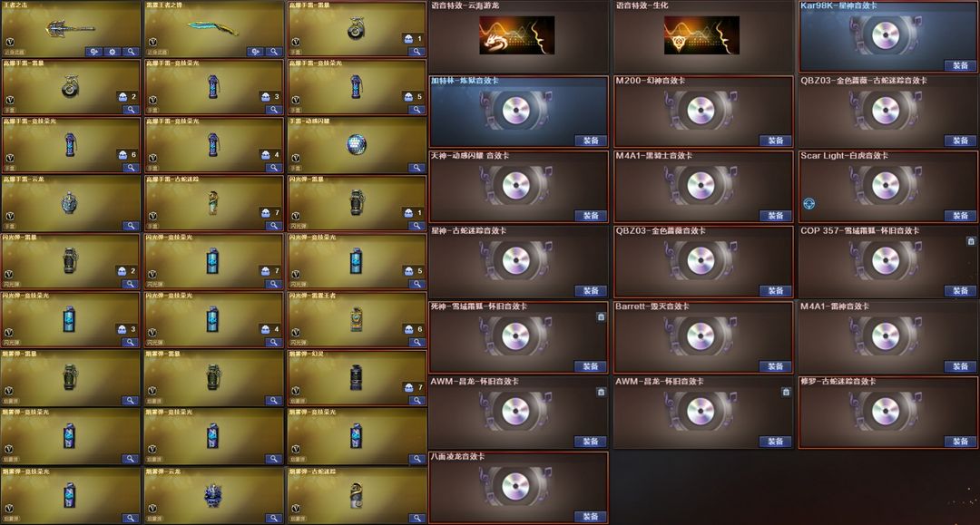Open the gear settings icon on 王者之击 card
Viewport: 980px width, 525px height.
[x=113, y=52]
